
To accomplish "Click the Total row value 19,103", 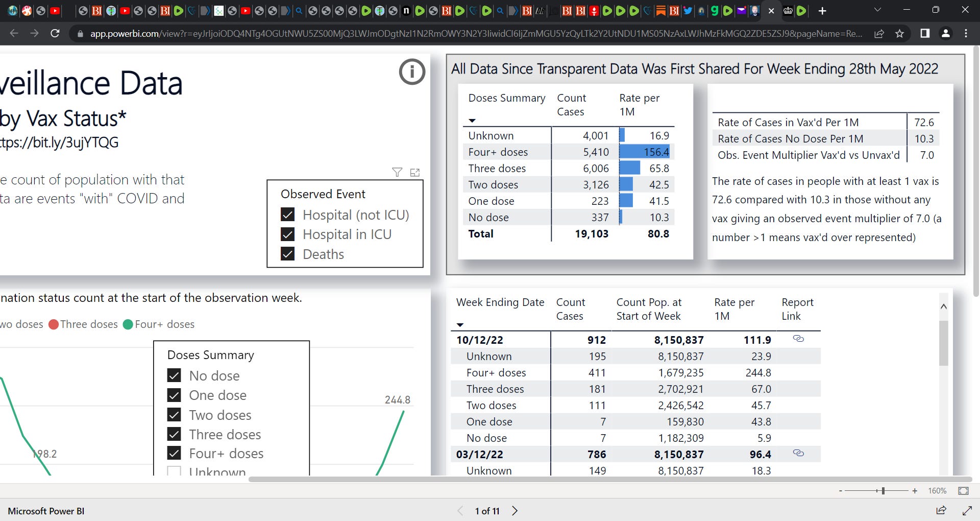I will (x=592, y=233).
